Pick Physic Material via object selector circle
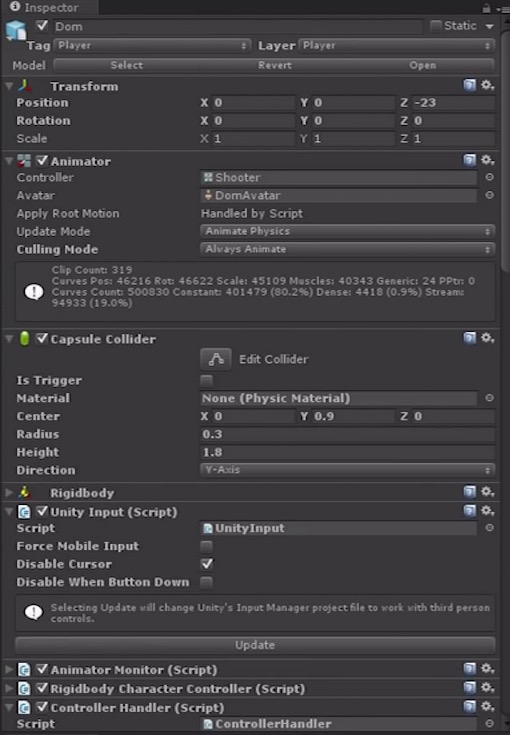The width and height of the screenshot is (510, 735). pyautogui.click(x=489, y=398)
